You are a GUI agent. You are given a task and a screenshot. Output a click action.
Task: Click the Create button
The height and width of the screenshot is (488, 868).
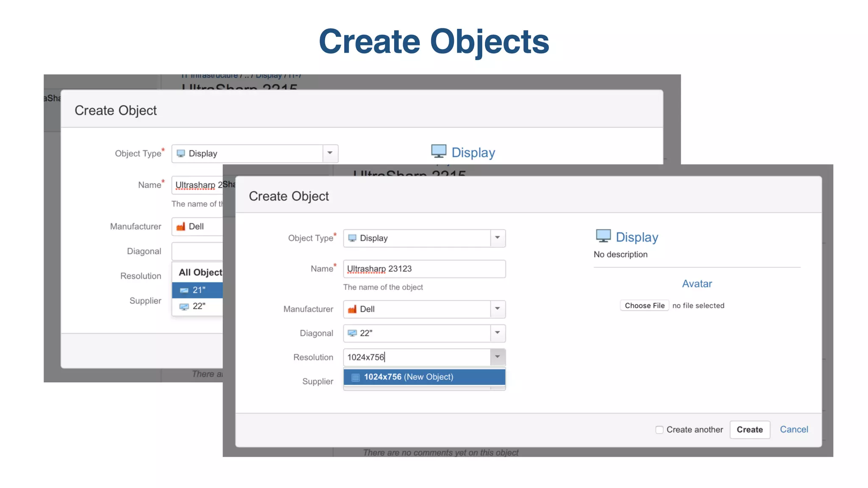(x=750, y=430)
